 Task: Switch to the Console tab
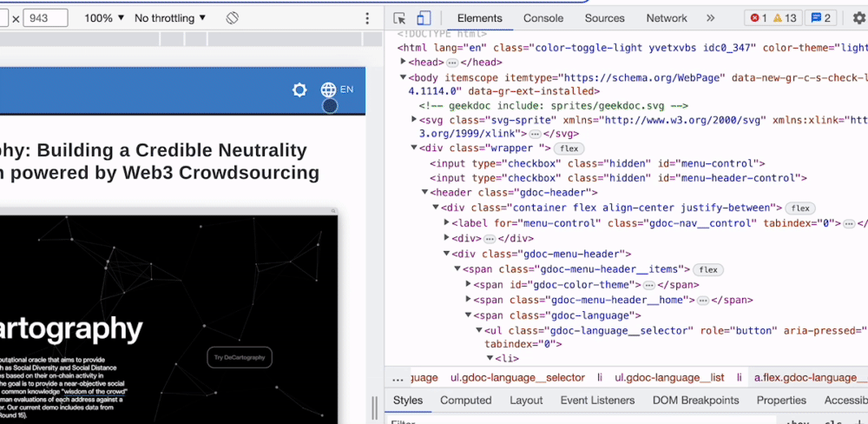point(543,18)
